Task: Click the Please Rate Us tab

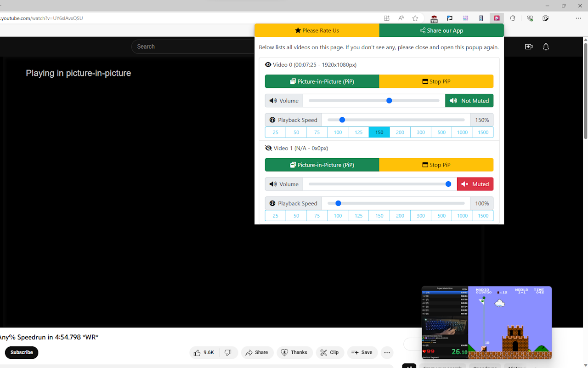Action: pyautogui.click(x=317, y=30)
